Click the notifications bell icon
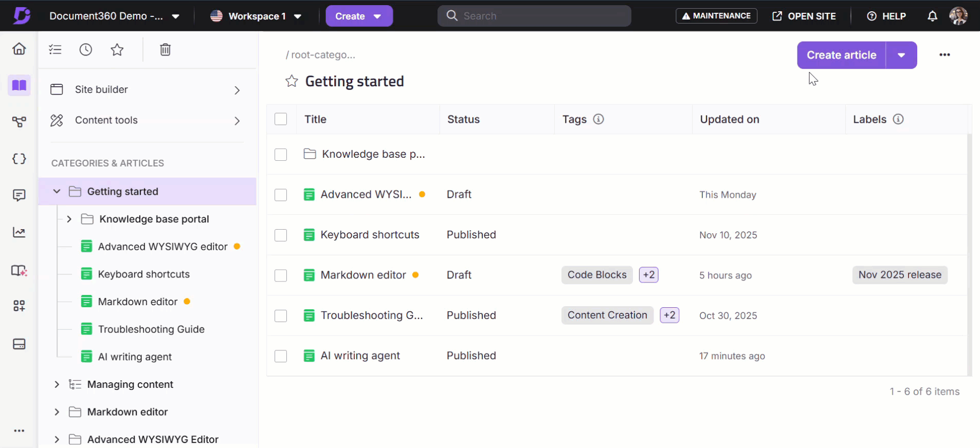 point(932,16)
